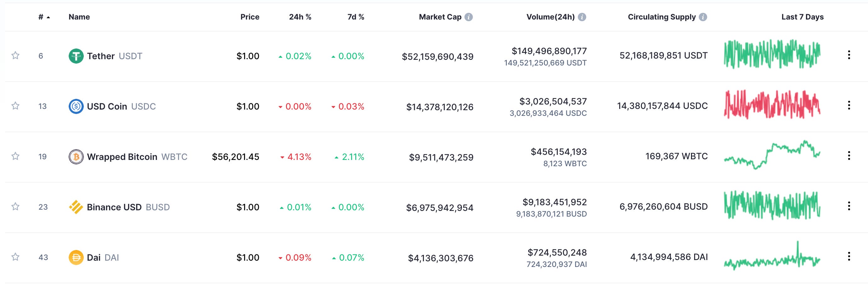Click Binance USD volume $9,183,451,952
The image size is (868, 289).
click(555, 202)
